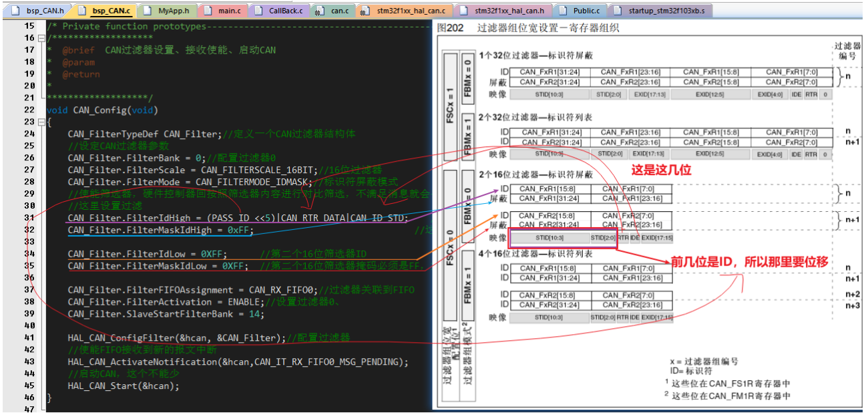Collapse the CAN_Config function body at line 23
The image size is (868, 413).
(x=42, y=122)
